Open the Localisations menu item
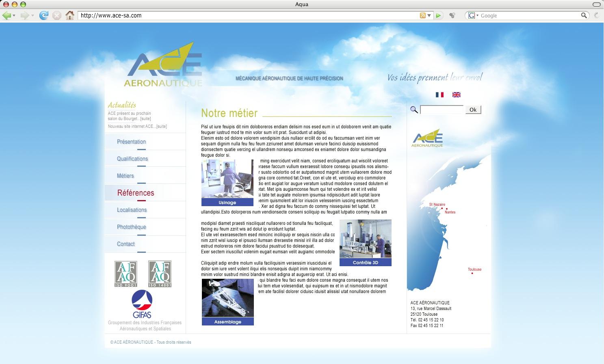 pos(132,210)
